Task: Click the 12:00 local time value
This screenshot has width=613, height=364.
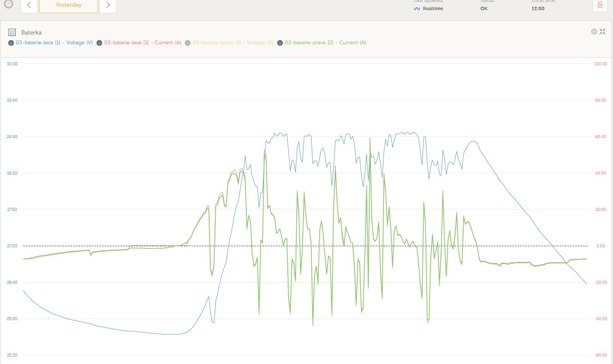Action: click(538, 9)
